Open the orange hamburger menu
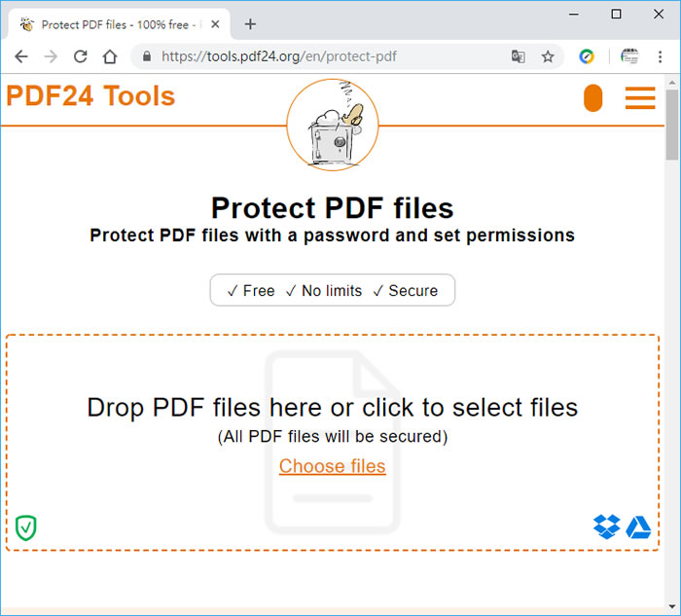The width and height of the screenshot is (681, 616). pyautogui.click(x=640, y=97)
